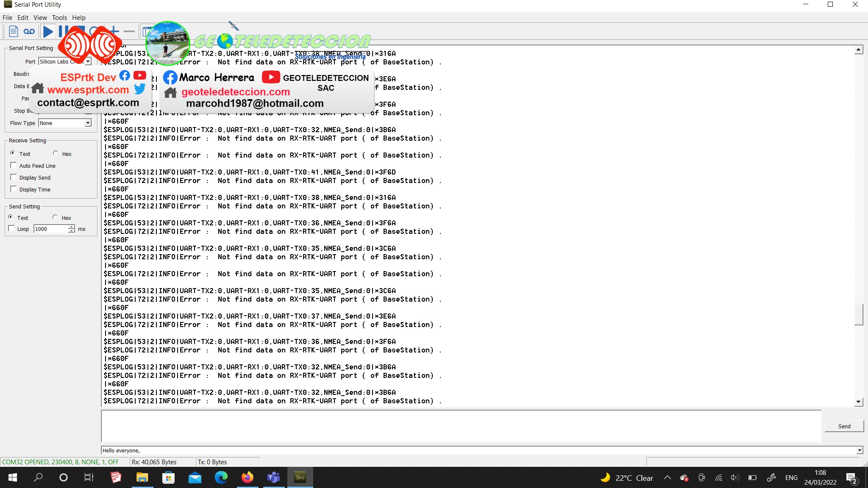Click the Send button
Viewport: 868px width, 488px height.
(x=844, y=426)
